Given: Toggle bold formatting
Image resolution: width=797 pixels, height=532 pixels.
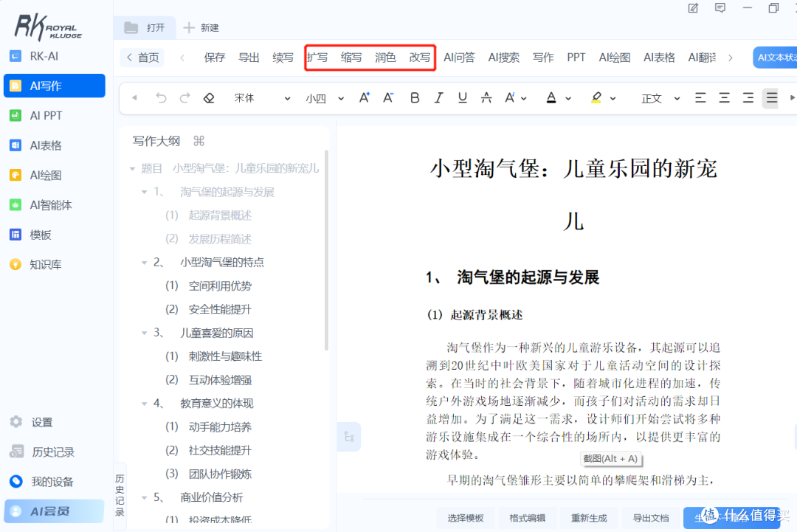Looking at the screenshot, I should pos(415,97).
